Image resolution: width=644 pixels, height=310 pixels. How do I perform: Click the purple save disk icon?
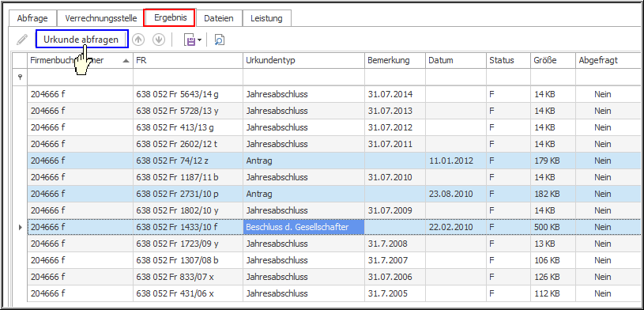190,40
